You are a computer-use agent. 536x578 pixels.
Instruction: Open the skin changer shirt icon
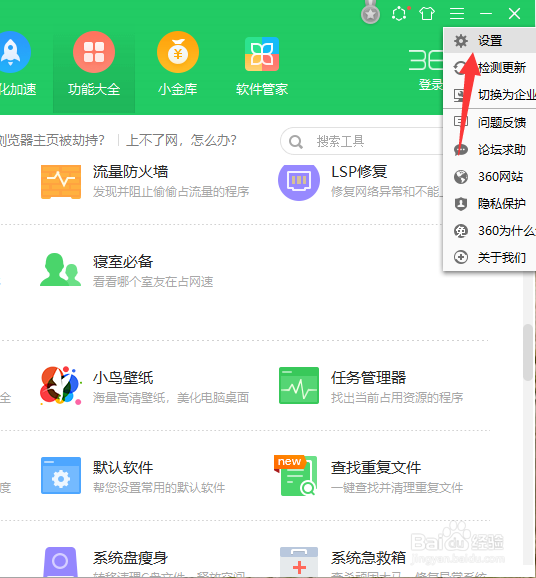click(427, 14)
